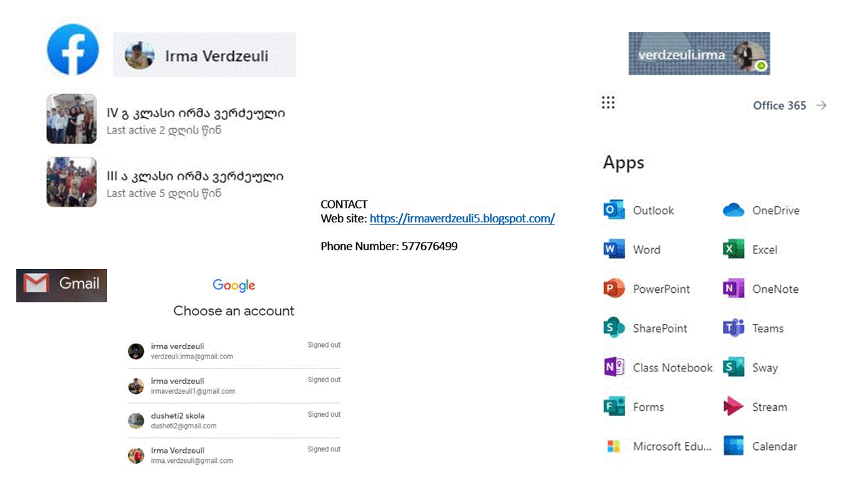Click the IV გ კლასი group title
Image resolution: width=868 pixels, height=488 pixels.
pos(196,113)
